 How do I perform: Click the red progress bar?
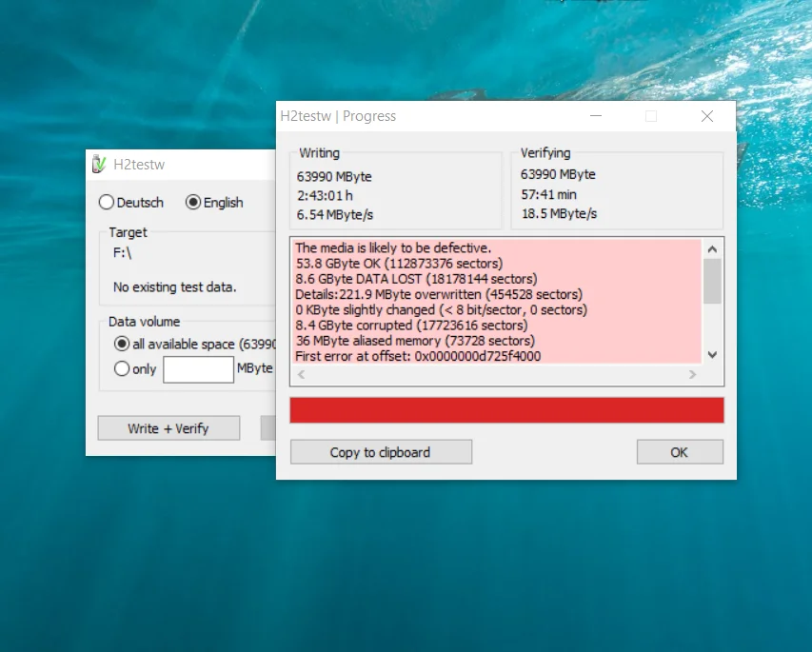point(507,410)
